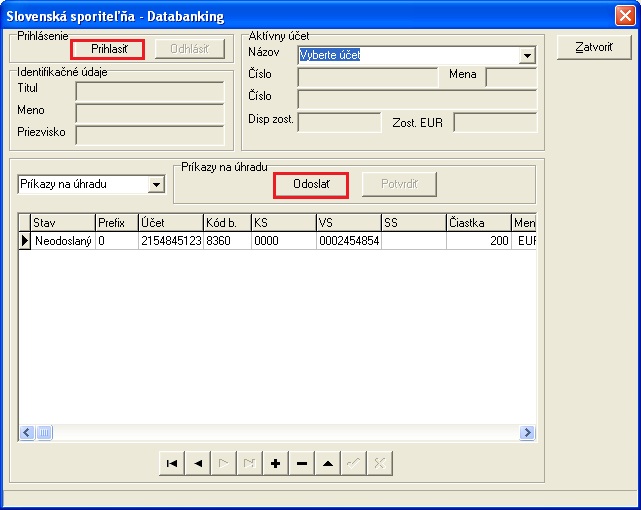Select the Vyberte účet text field
The width and height of the screenshot is (641, 510).
[409, 55]
